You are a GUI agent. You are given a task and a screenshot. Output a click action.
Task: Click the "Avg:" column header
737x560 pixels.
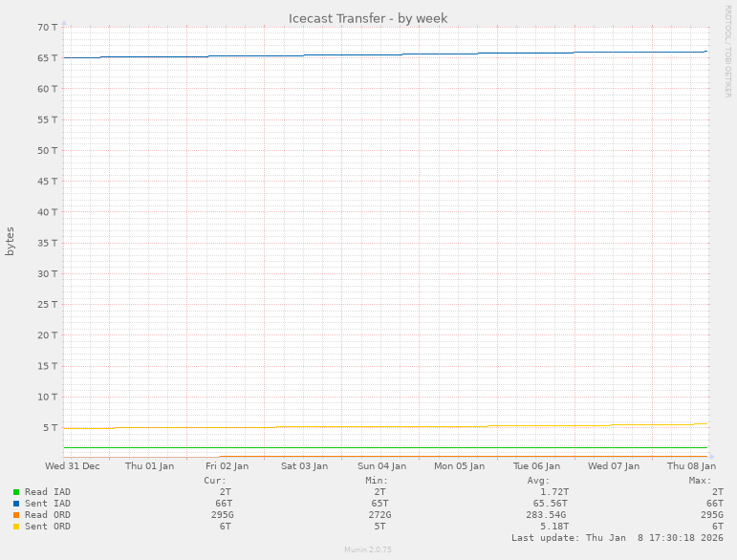(538, 480)
